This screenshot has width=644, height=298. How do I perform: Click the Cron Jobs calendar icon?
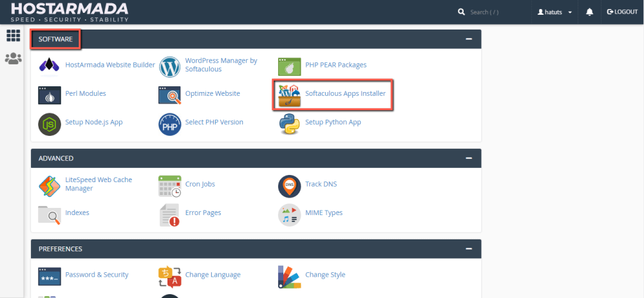[x=169, y=186]
